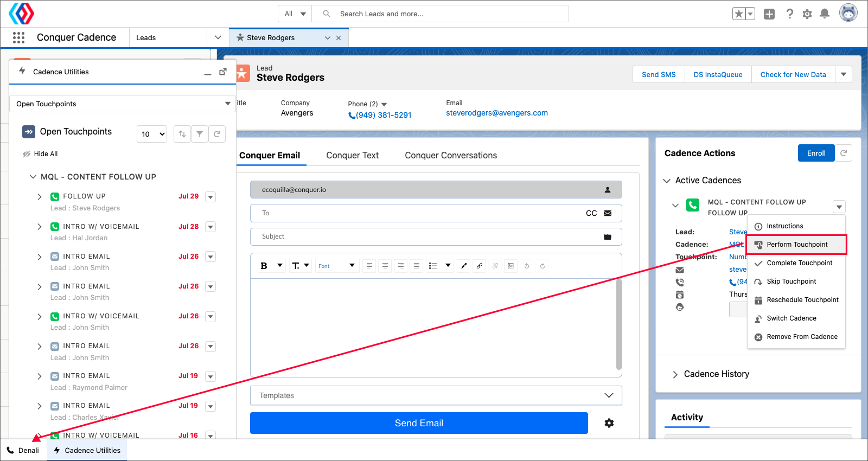Viewport: 868px width, 461px height.
Task: Refresh the Open Touchpoints list
Action: 217,134
